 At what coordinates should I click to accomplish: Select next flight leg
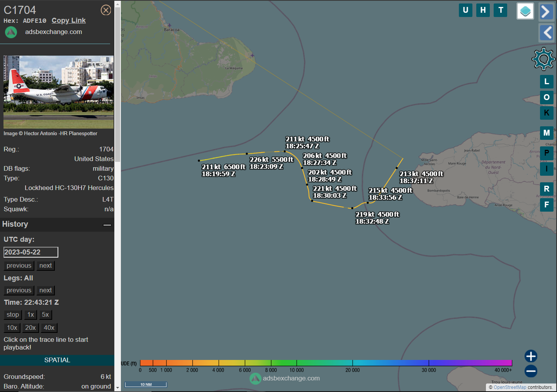tap(46, 290)
